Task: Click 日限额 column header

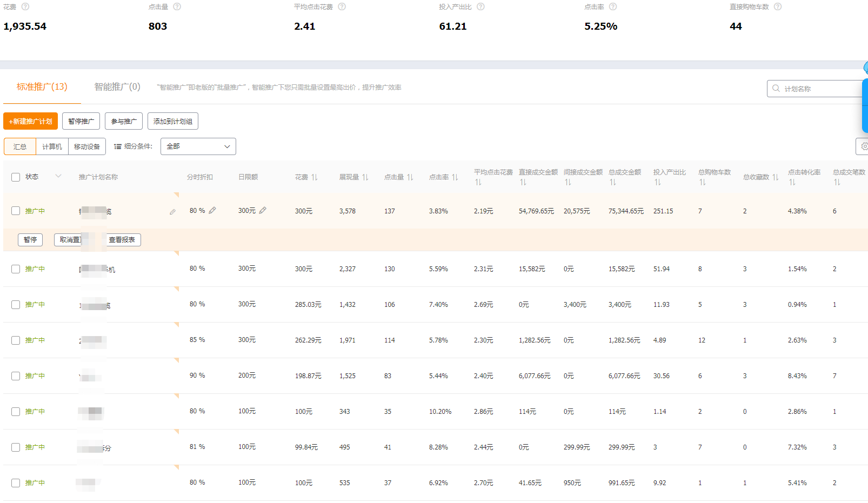Action: [x=248, y=177]
